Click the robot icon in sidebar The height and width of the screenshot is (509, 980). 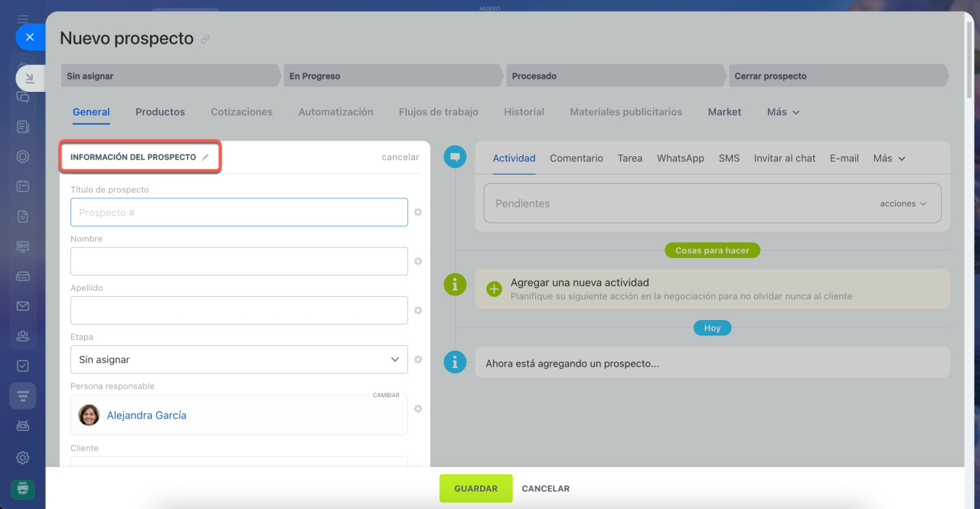[x=23, y=426]
